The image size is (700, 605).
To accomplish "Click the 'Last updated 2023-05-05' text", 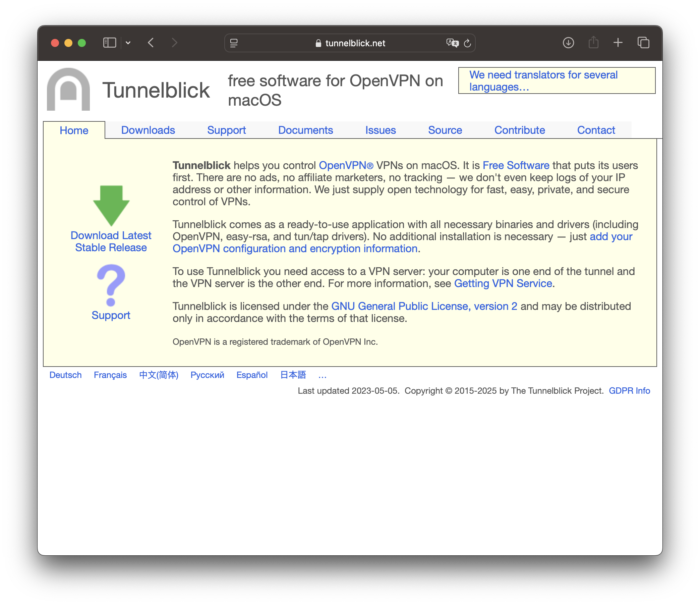I will tap(348, 391).
